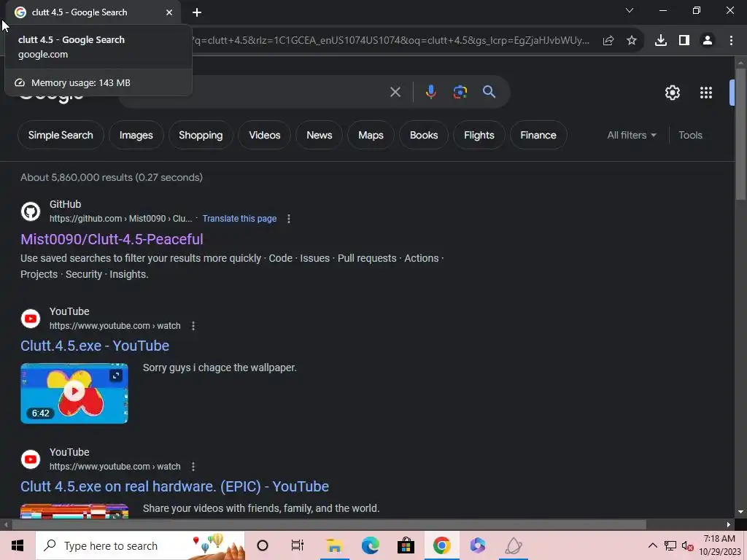Click the horizontal scrollbar right arrow
This screenshot has width=747, height=560.
coord(729,525)
